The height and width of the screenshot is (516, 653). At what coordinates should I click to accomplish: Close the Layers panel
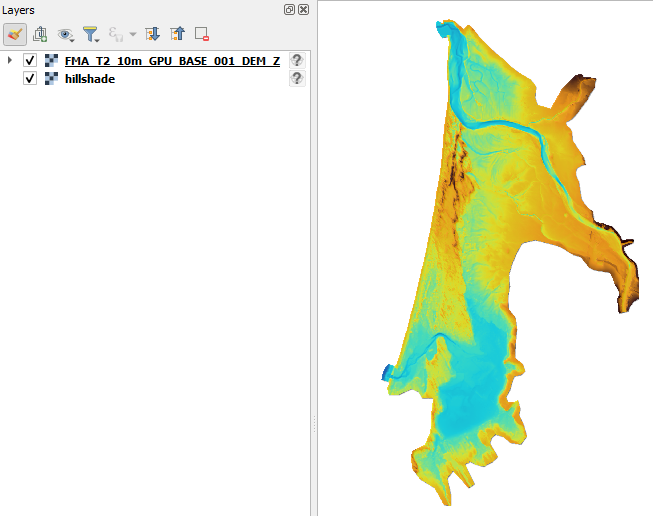point(302,9)
